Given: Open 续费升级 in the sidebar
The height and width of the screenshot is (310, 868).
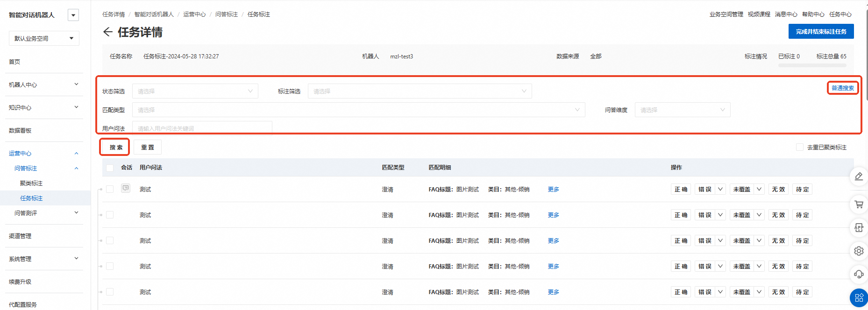Looking at the screenshot, I should [20, 282].
